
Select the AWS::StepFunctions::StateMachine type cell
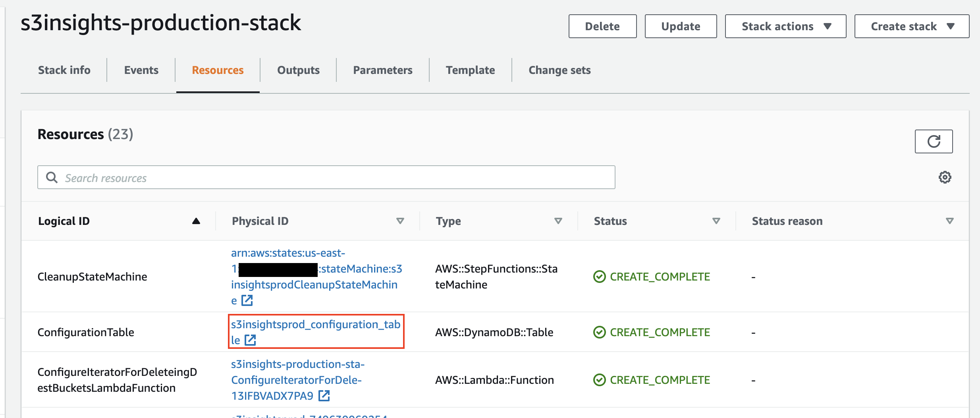pos(496,277)
